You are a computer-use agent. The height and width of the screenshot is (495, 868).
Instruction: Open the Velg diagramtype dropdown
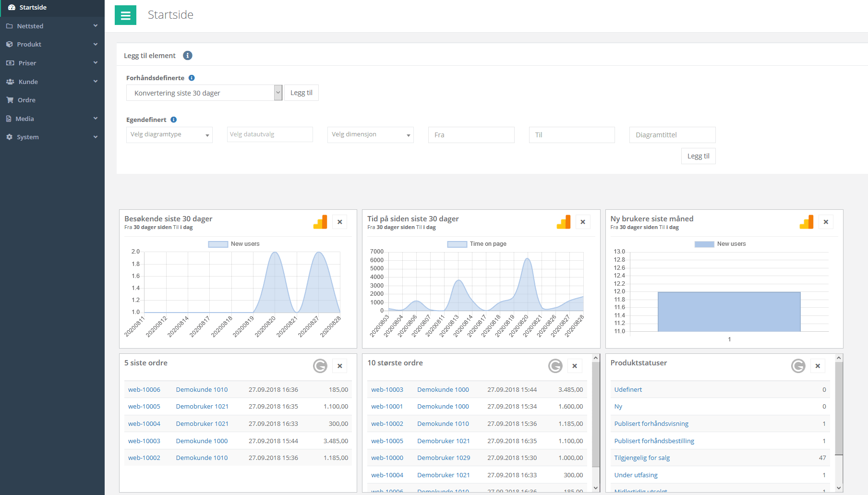pos(169,134)
